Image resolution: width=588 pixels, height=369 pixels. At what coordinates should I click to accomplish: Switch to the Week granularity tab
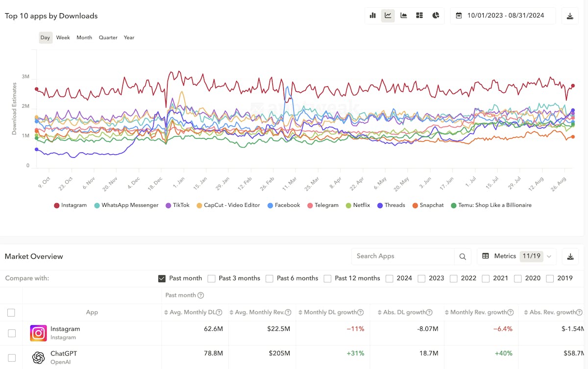click(x=63, y=38)
